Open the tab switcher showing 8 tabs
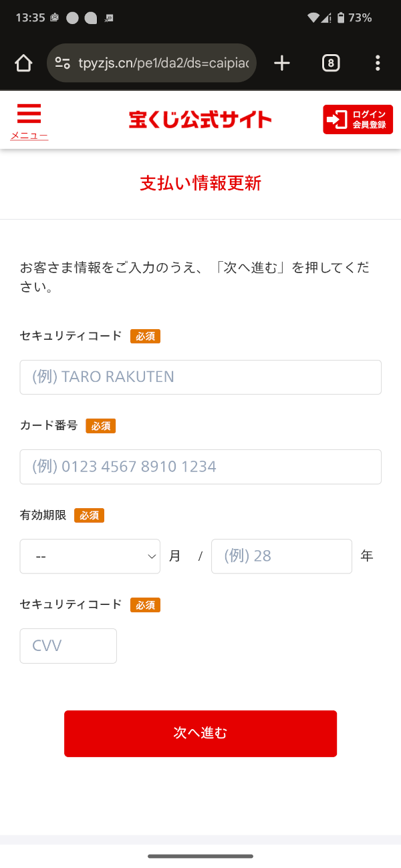 point(330,63)
